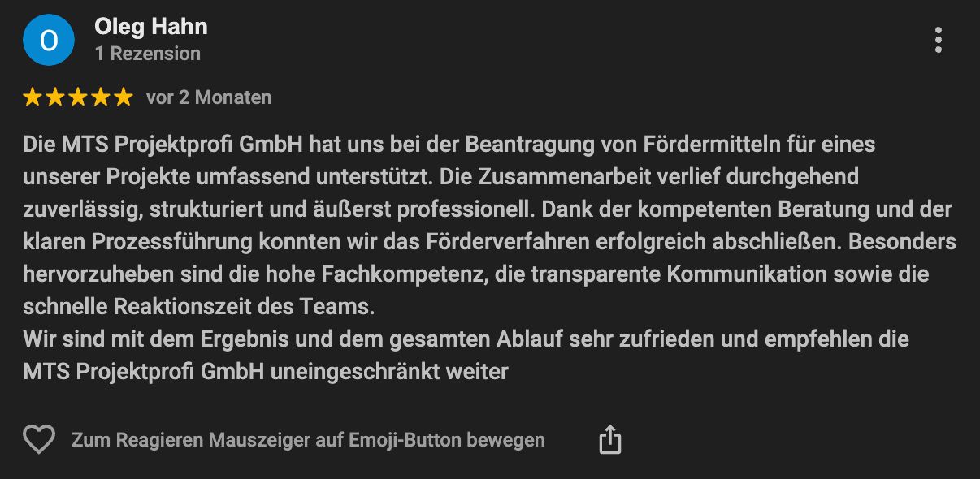Click the fifth yellow rating star
This screenshot has height=479, width=980.
pos(124,97)
